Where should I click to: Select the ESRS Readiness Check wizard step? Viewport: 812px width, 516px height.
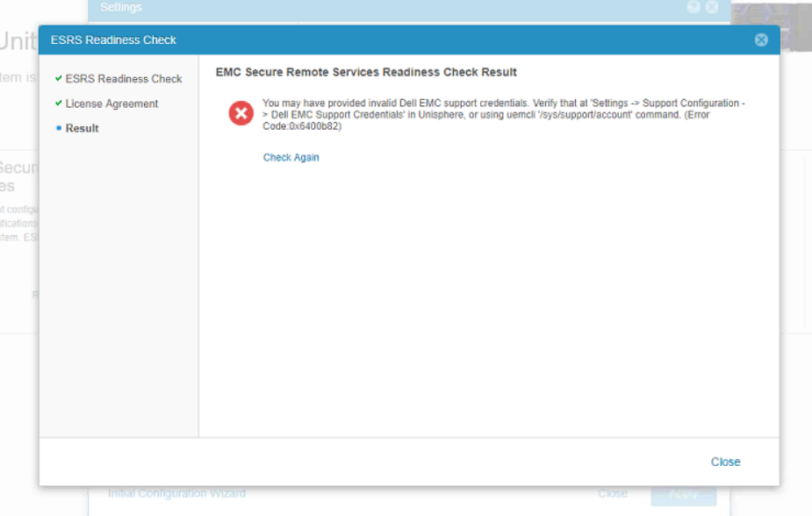point(122,78)
